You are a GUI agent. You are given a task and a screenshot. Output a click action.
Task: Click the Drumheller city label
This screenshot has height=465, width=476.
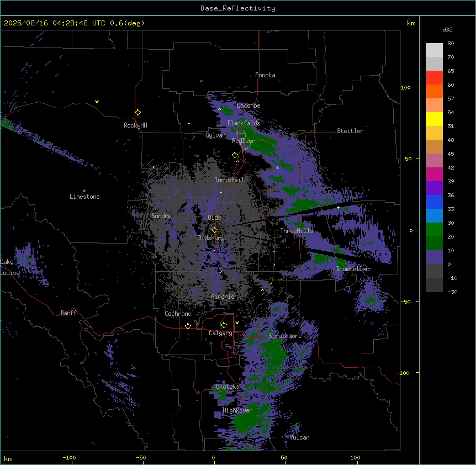point(352,269)
